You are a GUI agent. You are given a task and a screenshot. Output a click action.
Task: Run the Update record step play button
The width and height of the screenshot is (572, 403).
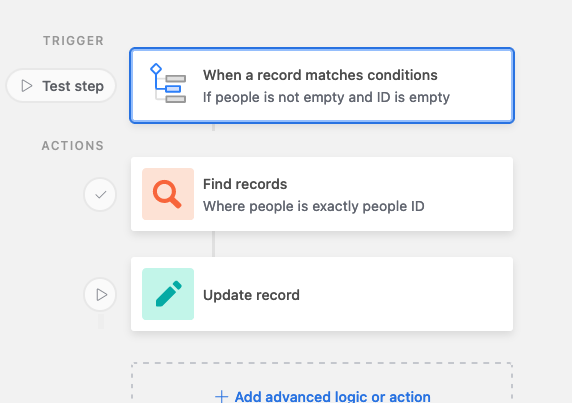[x=100, y=295]
